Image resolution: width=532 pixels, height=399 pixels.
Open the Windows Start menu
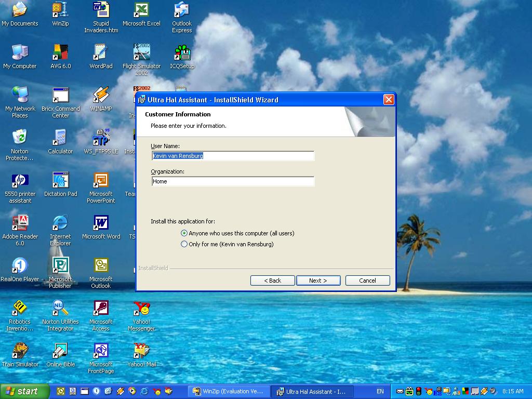pyautogui.click(x=24, y=391)
